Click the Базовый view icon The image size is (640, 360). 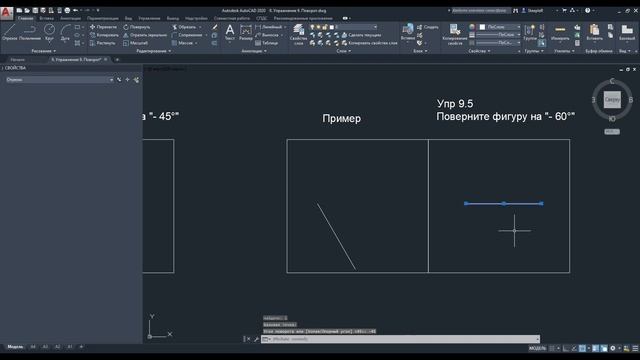(627, 32)
